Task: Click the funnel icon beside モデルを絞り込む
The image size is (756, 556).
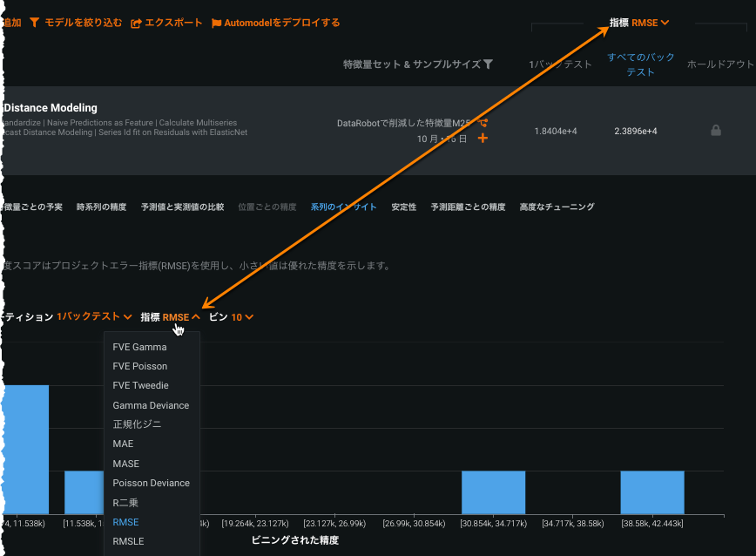Action: [x=34, y=23]
